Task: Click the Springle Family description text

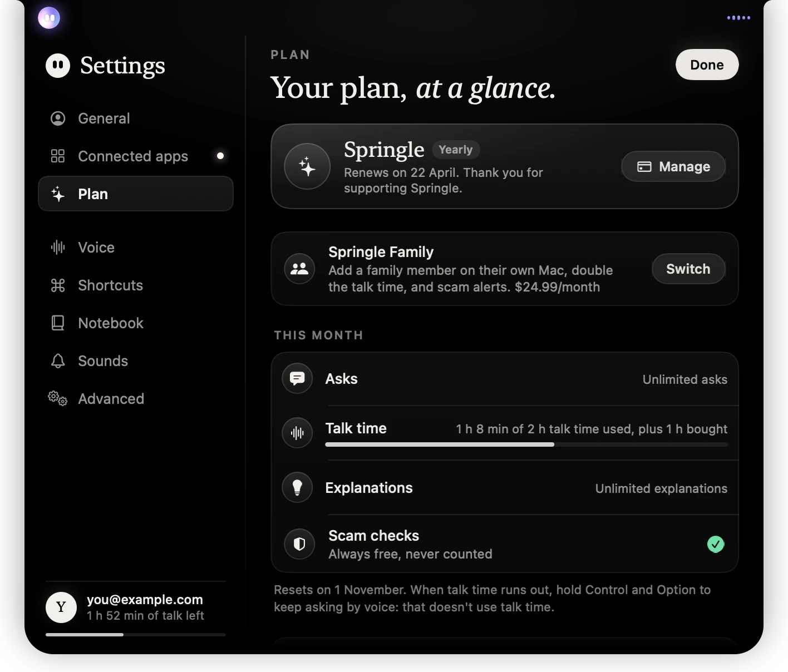Action: (x=470, y=279)
